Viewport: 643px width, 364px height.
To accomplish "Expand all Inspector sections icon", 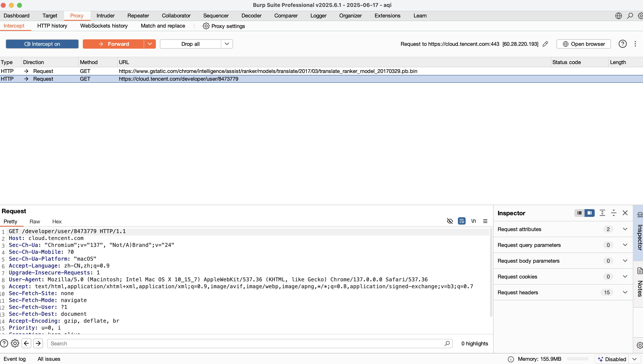I will point(602,213).
